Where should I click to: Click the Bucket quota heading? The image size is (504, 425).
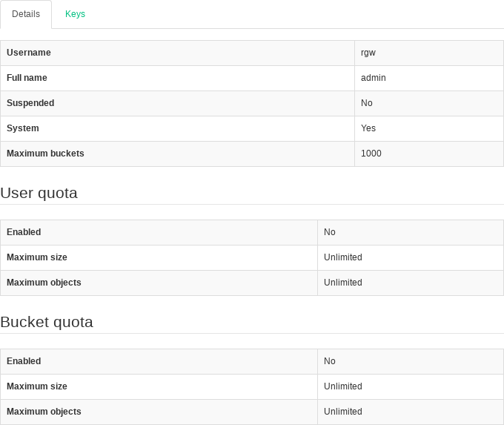click(46, 323)
